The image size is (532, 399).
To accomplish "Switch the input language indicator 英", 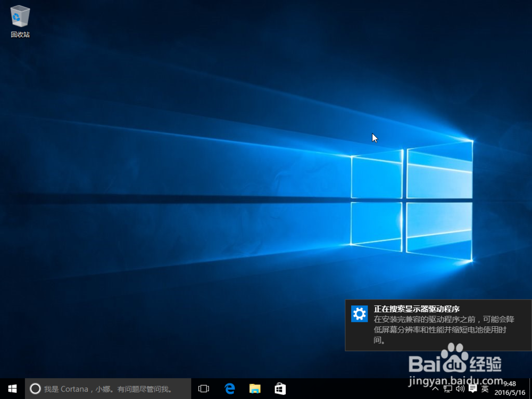I will (485, 389).
